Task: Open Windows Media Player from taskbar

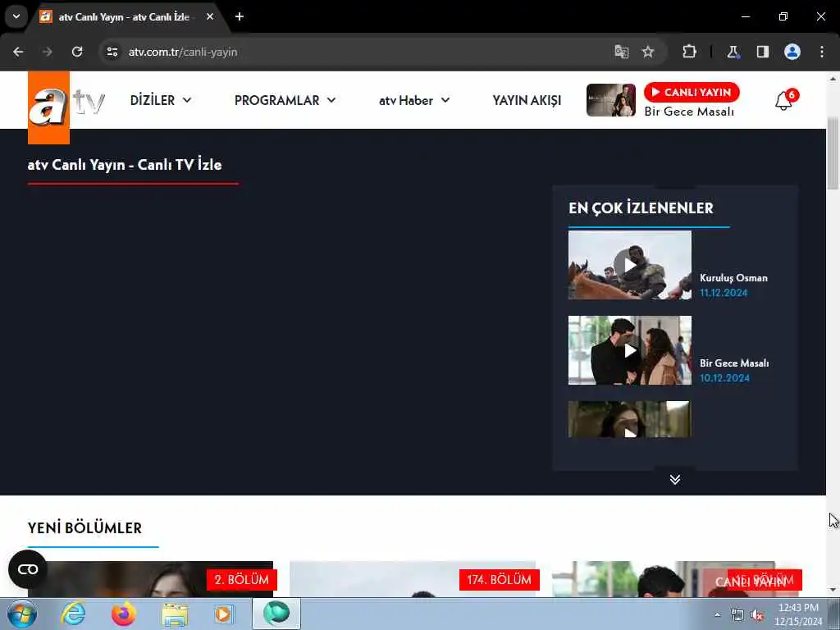Action: tap(224, 614)
